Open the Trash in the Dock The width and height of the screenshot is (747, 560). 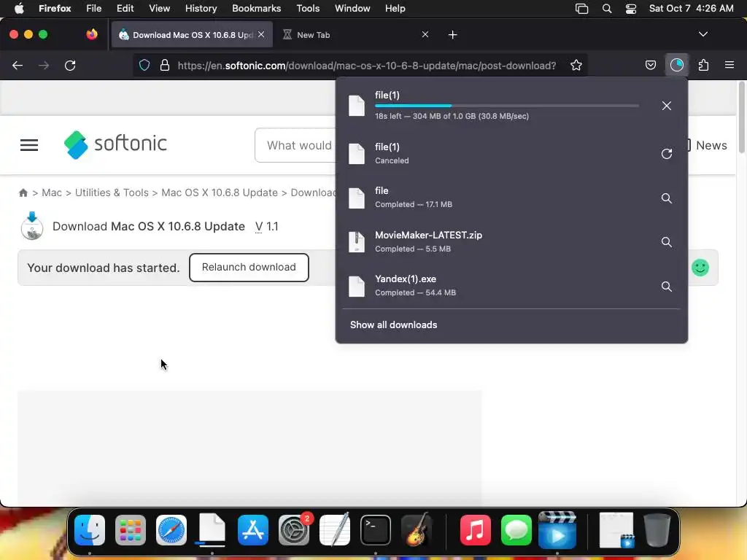coord(657,530)
